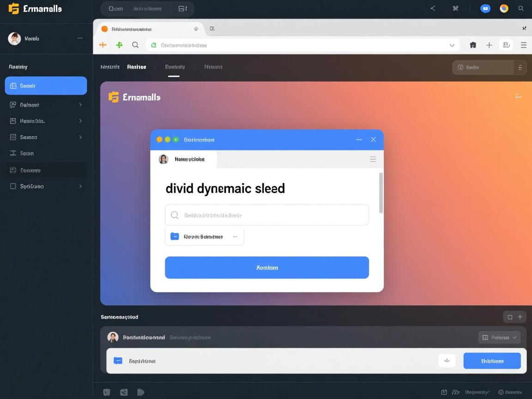Select the document icon at the bottom-left toolbar
Screen dimensions: 532x399
(141, 392)
